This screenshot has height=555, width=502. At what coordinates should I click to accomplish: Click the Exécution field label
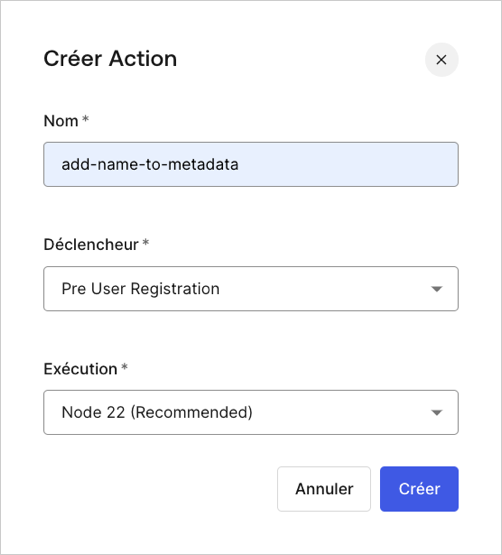(x=80, y=369)
